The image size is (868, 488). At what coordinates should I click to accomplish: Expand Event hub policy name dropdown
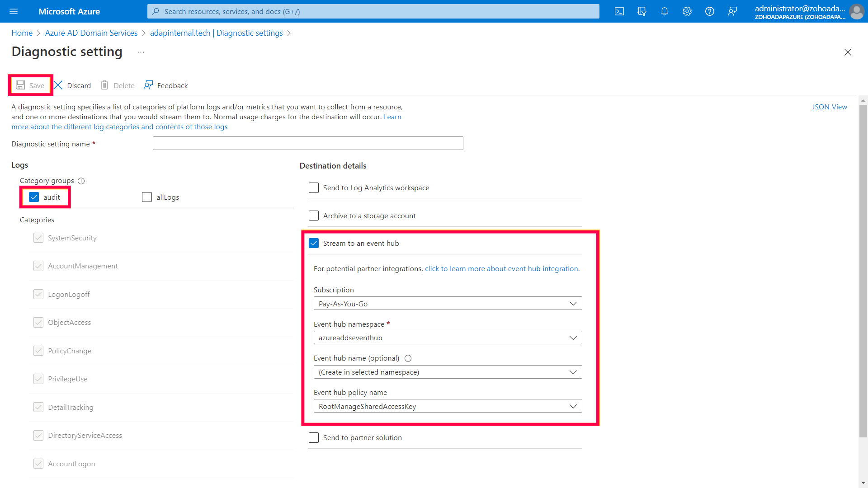click(x=448, y=406)
